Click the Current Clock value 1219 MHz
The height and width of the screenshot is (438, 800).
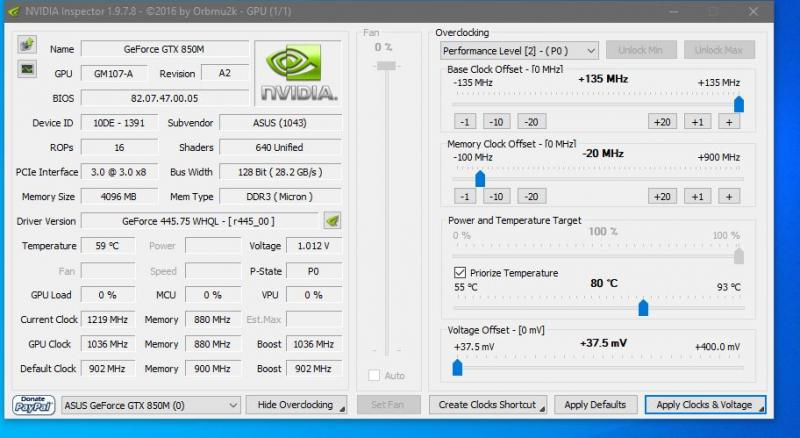(108, 320)
